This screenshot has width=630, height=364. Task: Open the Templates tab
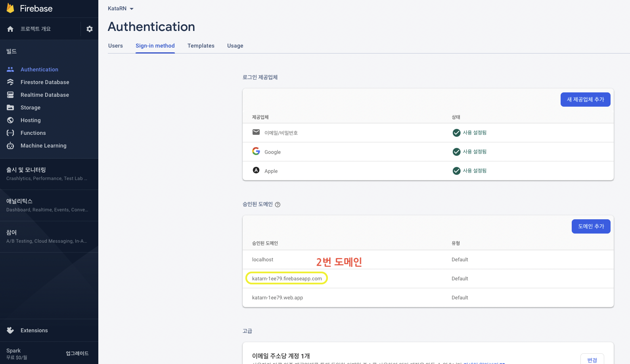(201, 46)
